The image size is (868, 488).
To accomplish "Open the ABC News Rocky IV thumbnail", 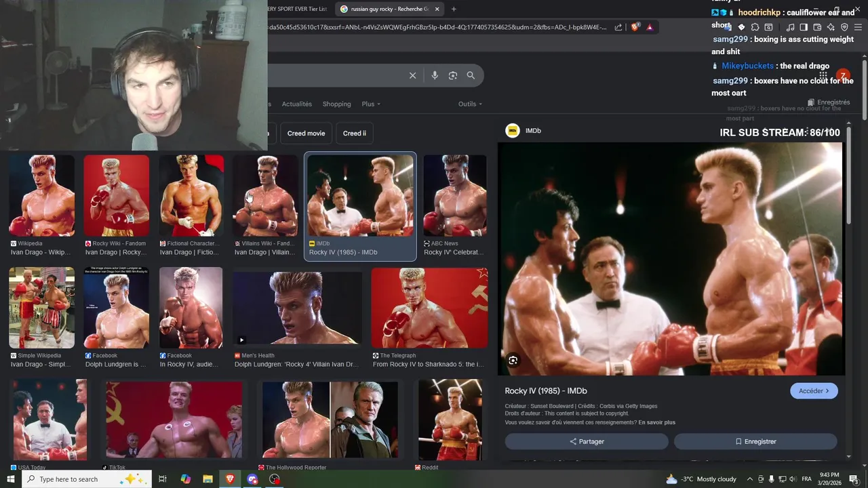I will pos(455,196).
